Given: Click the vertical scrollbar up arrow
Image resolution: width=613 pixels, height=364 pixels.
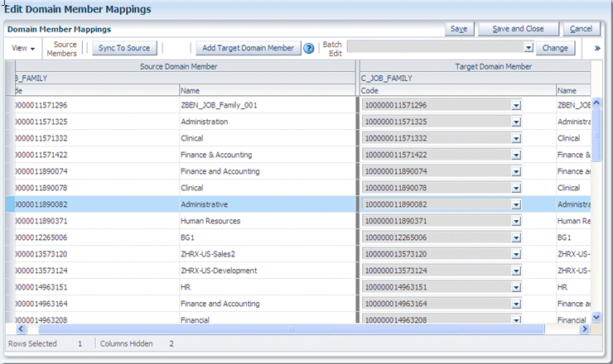Looking at the screenshot, I should [x=596, y=103].
